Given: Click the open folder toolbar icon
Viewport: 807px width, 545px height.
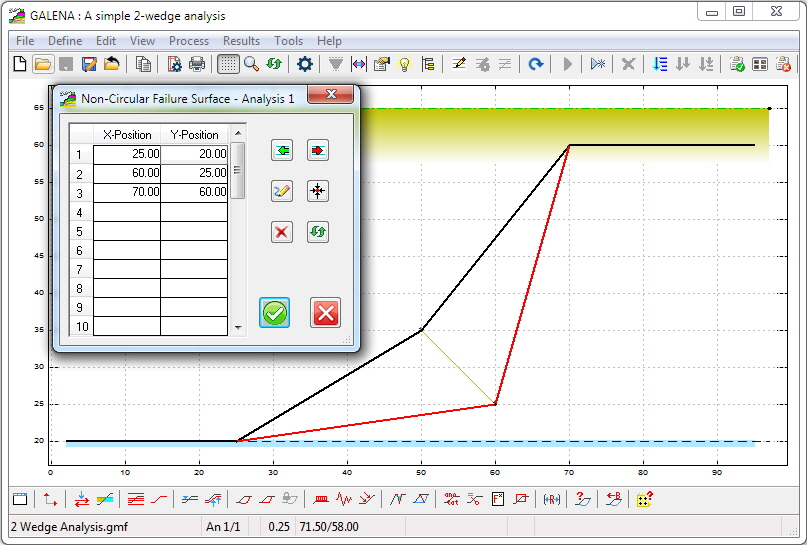Looking at the screenshot, I should point(42,64).
